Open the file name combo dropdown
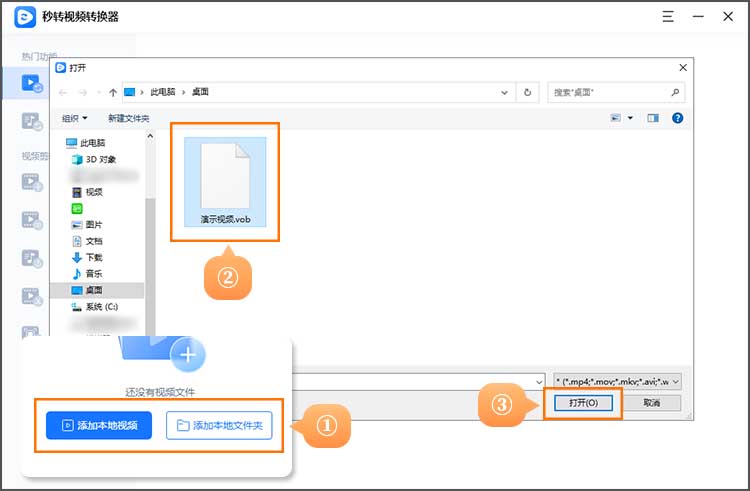This screenshot has width=750, height=491. [539, 382]
